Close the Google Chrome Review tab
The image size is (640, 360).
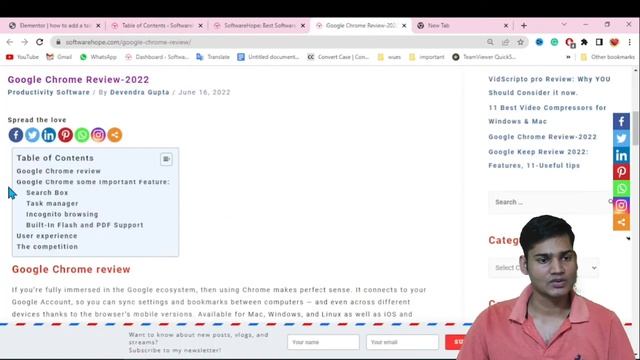404,25
